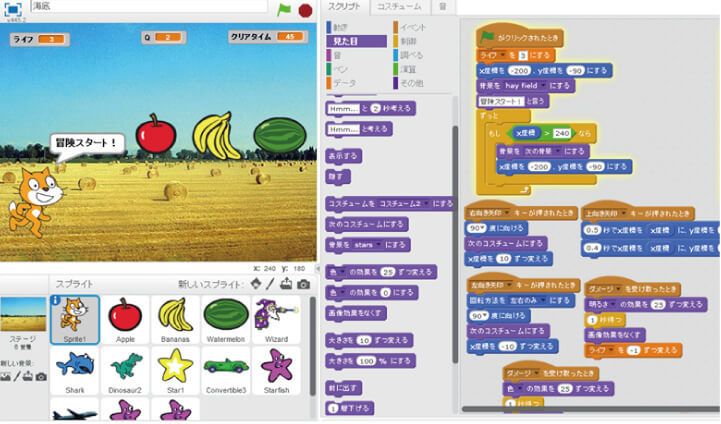Click the クリアタイム monitor on stage
The image size is (721, 424).
[x=268, y=37]
